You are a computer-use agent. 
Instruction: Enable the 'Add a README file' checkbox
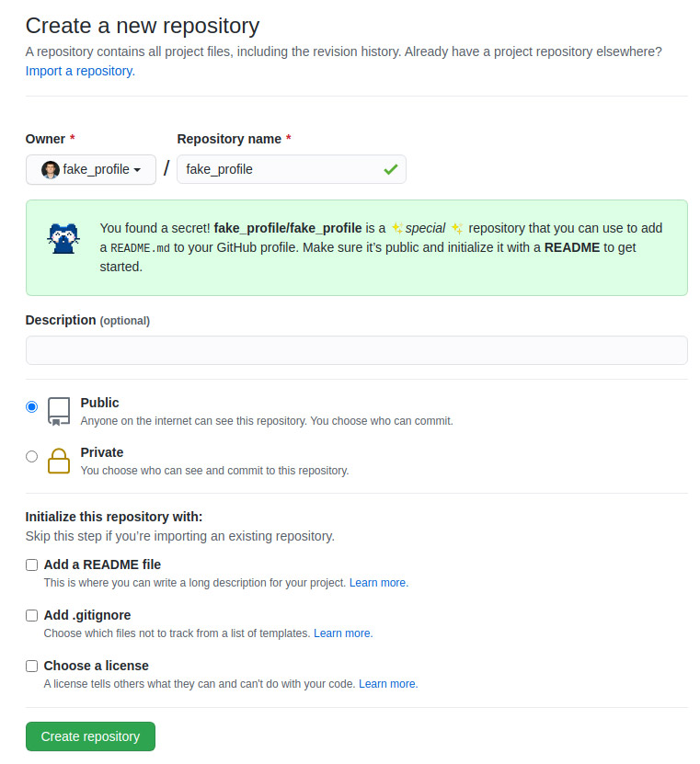31,564
